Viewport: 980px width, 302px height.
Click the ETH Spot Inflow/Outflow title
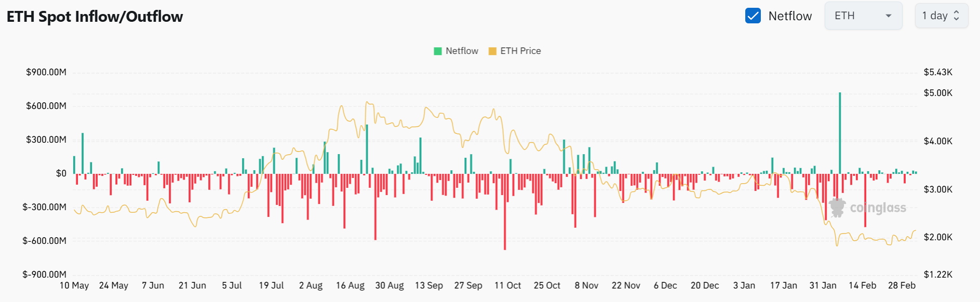(x=95, y=17)
